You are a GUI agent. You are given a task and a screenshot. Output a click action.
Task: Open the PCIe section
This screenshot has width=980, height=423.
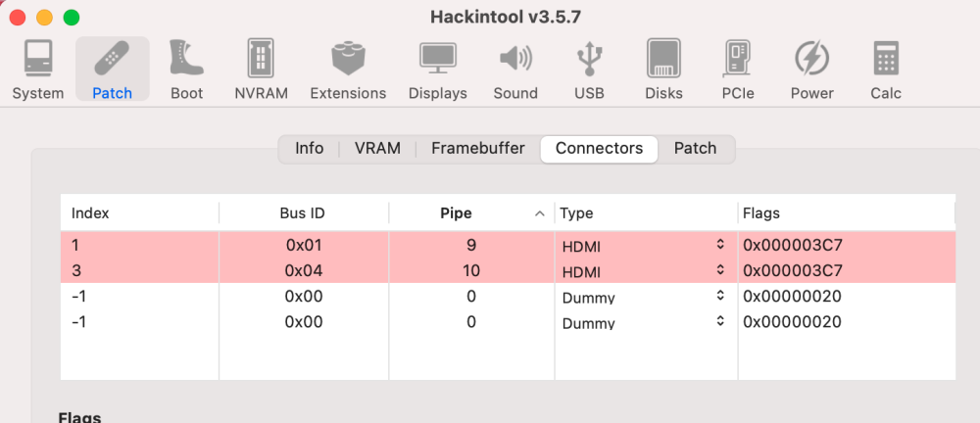tap(738, 69)
